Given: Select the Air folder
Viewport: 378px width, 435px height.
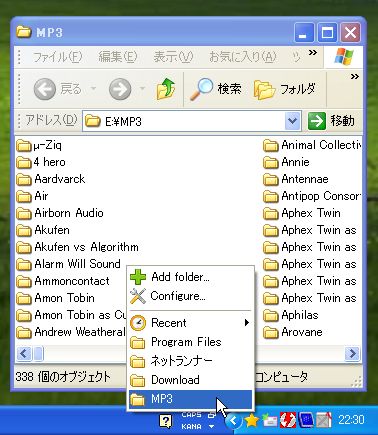Looking at the screenshot, I should pyautogui.click(x=32, y=196).
